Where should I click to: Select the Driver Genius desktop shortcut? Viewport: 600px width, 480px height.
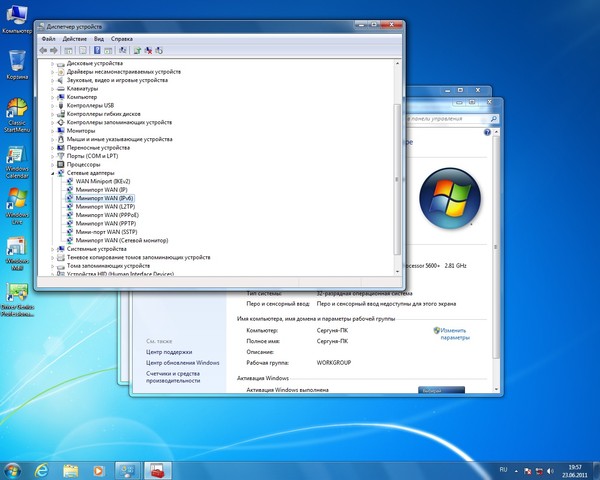[17, 299]
